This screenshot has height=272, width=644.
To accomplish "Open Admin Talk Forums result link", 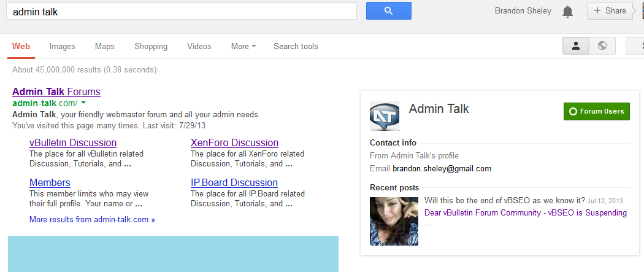I will [x=56, y=91].
